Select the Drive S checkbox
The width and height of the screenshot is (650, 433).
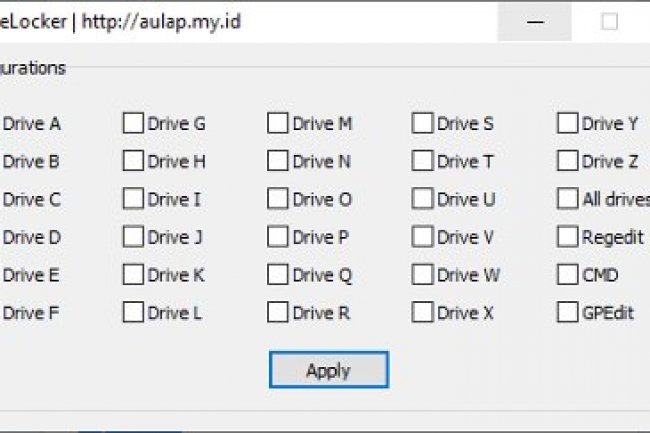(423, 124)
